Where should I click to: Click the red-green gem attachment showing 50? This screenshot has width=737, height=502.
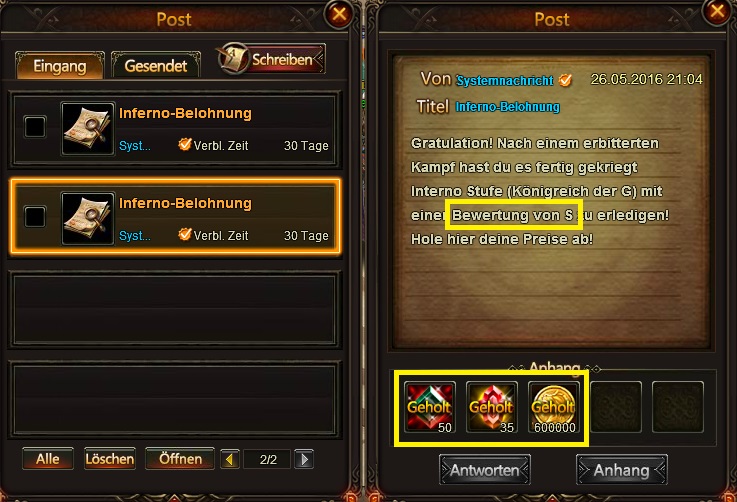click(x=430, y=407)
